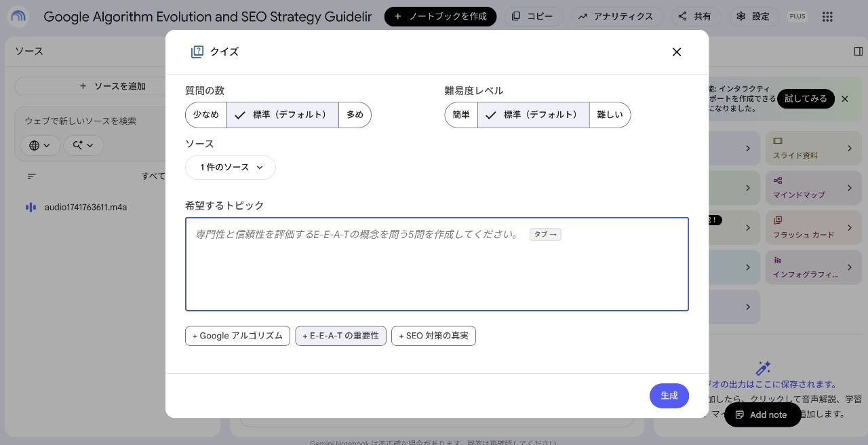Open 設定 menu
868x445 pixels.
click(753, 16)
